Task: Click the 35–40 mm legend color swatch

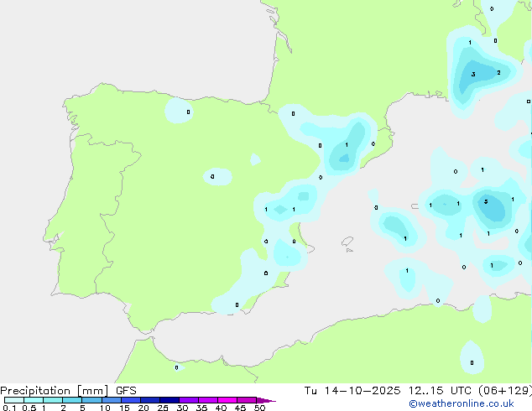Action: (208, 400)
